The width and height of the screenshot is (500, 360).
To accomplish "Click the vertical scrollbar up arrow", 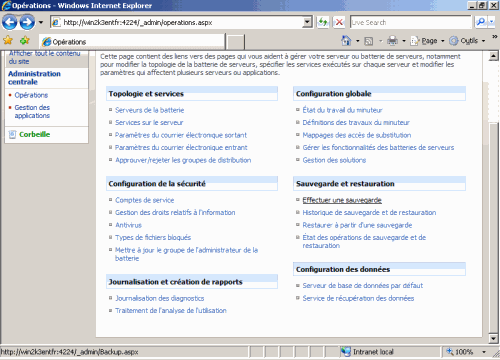I will click(494, 56).
